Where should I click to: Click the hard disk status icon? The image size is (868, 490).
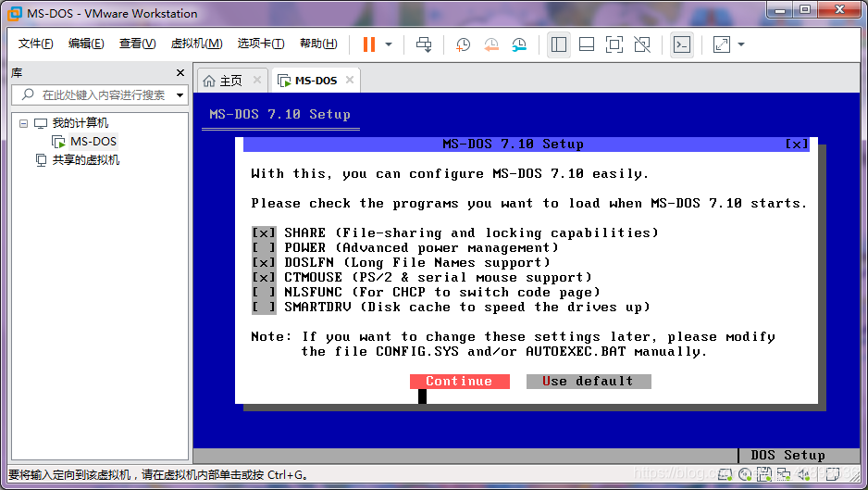[725, 474]
